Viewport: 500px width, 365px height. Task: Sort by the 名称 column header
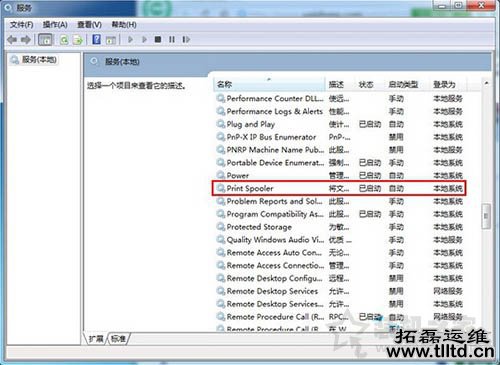[x=269, y=84]
